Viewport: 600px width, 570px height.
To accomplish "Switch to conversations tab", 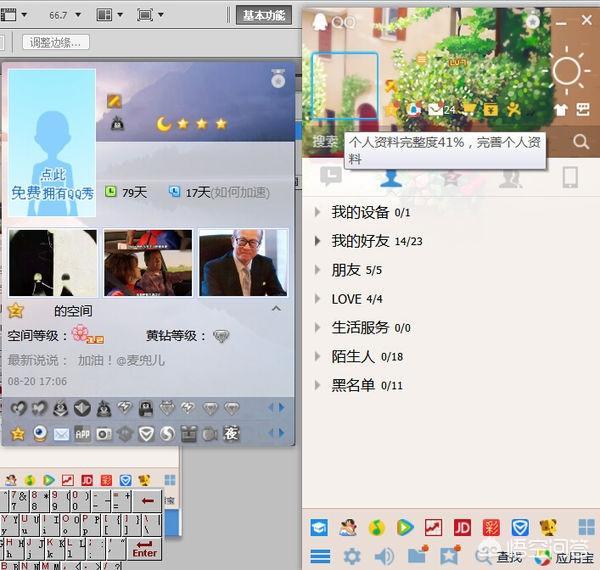I will tap(331, 176).
